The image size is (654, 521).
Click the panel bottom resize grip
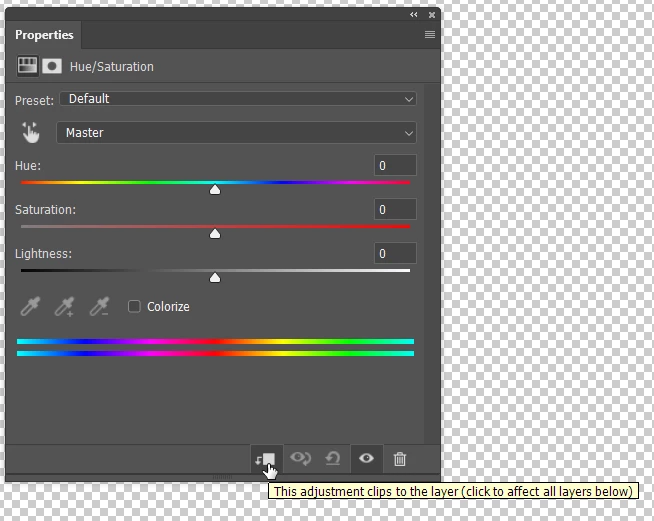pyautogui.click(x=222, y=477)
